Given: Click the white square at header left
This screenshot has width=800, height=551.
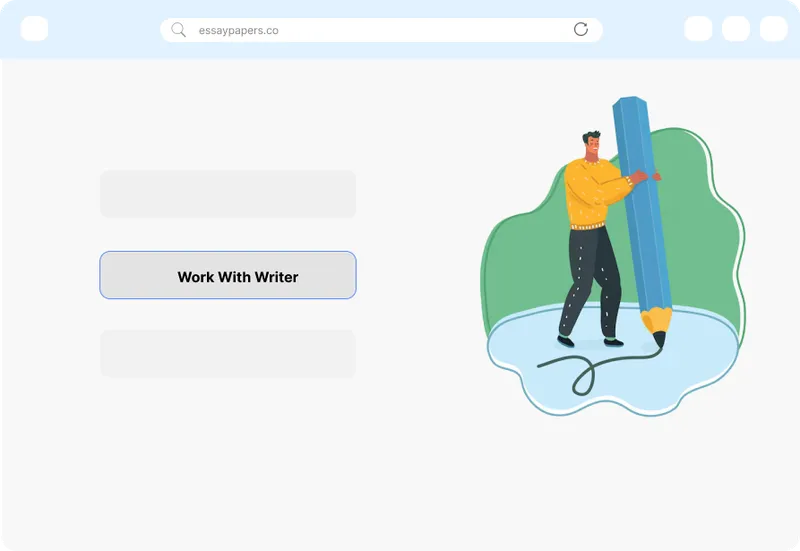Looking at the screenshot, I should (x=34, y=28).
